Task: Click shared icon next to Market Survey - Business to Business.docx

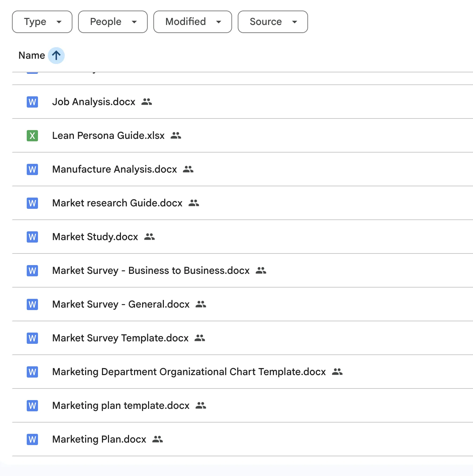Action: click(261, 271)
